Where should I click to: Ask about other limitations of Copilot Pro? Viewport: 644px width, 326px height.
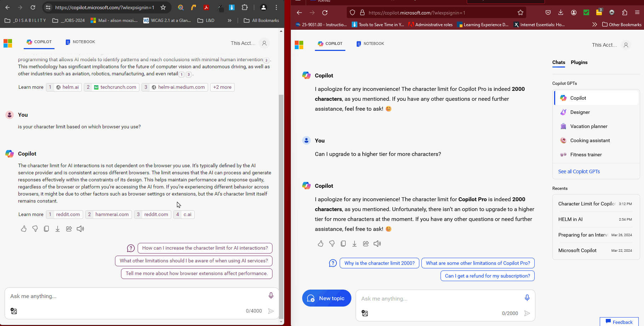pos(478,263)
